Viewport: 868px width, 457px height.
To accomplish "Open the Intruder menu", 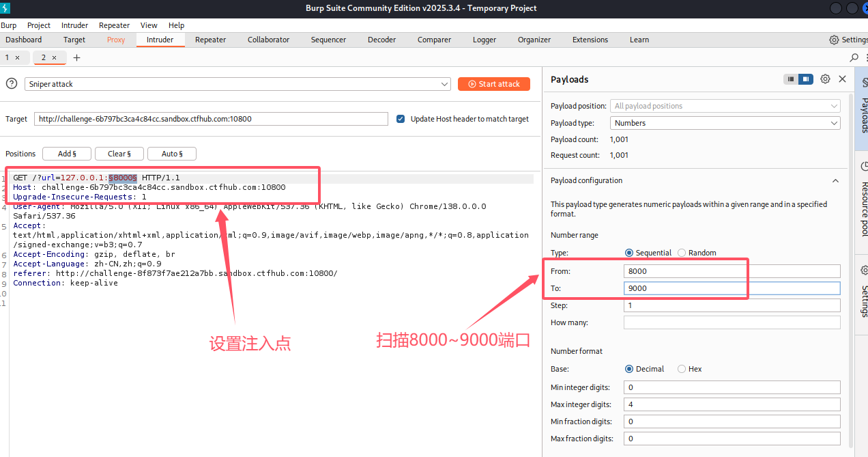I will tap(74, 25).
